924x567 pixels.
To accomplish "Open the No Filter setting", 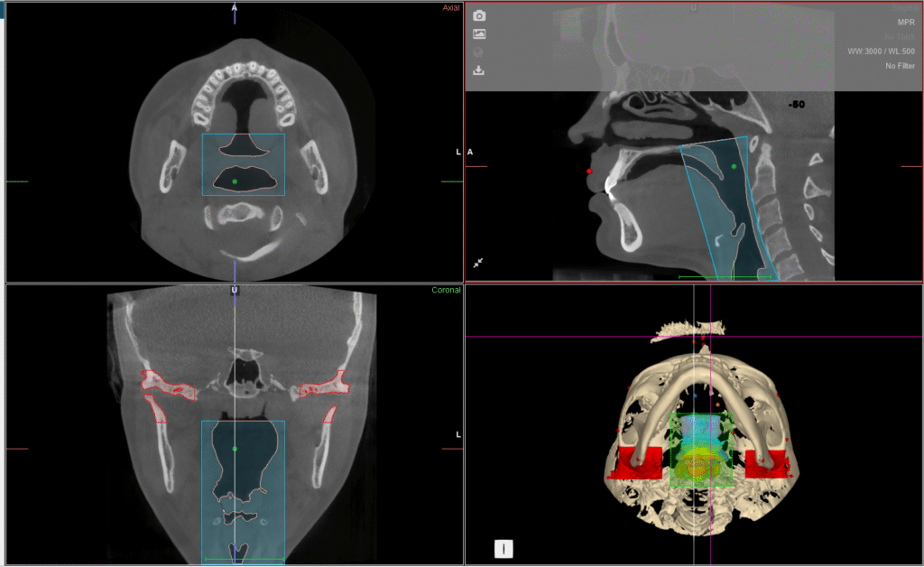I will (x=900, y=66).
